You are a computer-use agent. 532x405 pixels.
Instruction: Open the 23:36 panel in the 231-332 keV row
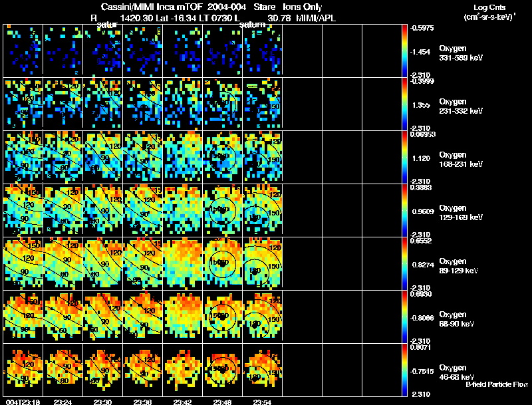click(142, 104)
